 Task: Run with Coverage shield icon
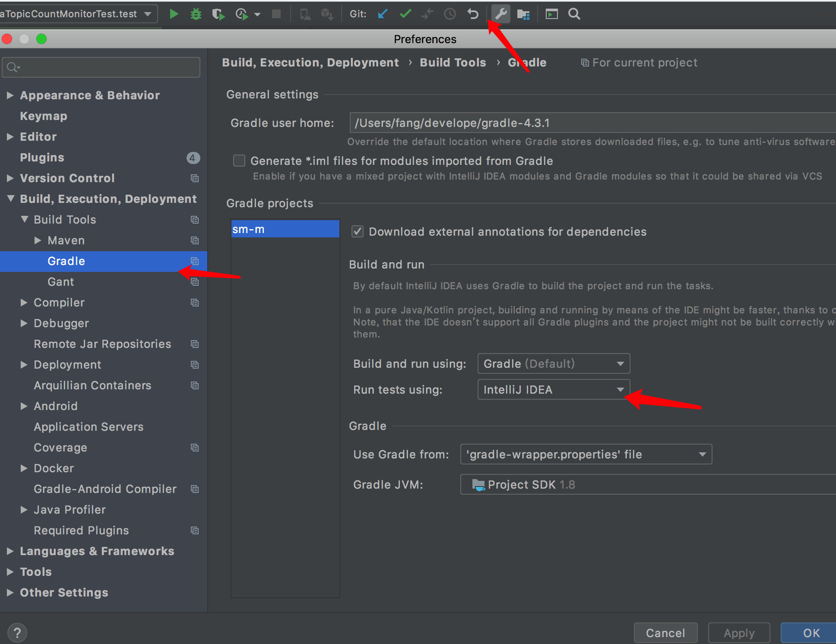tap(218, 14)
